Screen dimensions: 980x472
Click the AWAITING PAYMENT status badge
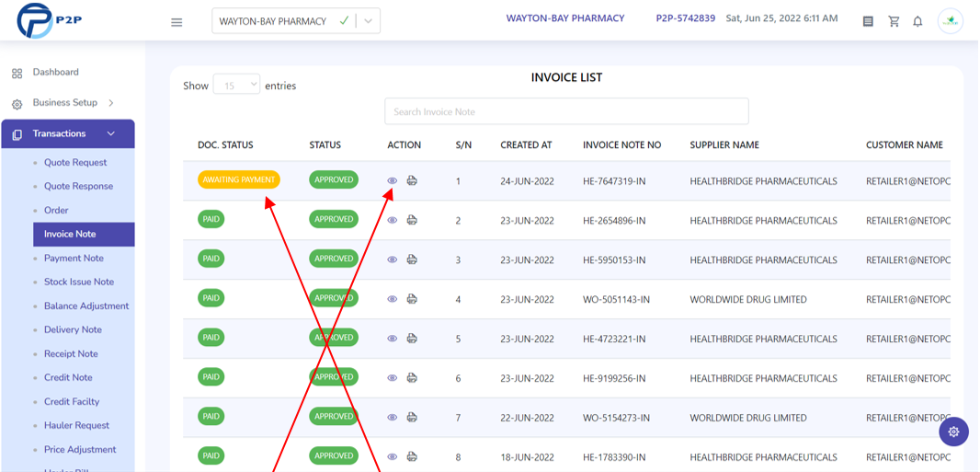239,179
